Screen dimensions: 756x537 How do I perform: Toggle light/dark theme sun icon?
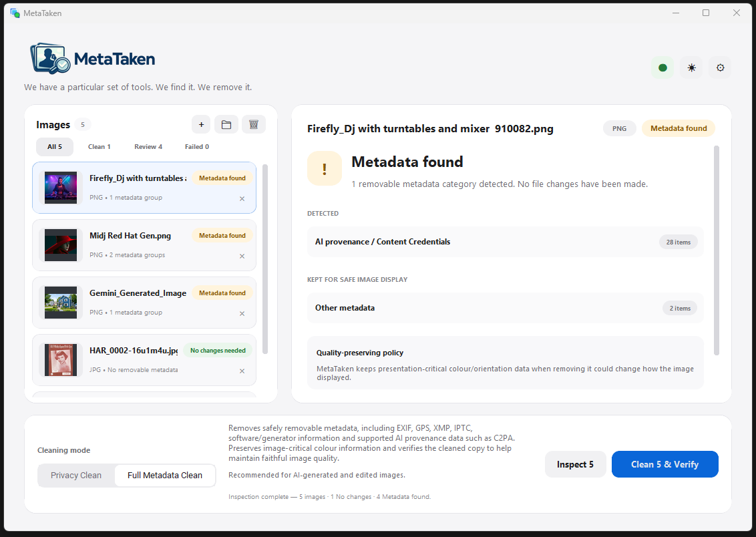(691, 68)
